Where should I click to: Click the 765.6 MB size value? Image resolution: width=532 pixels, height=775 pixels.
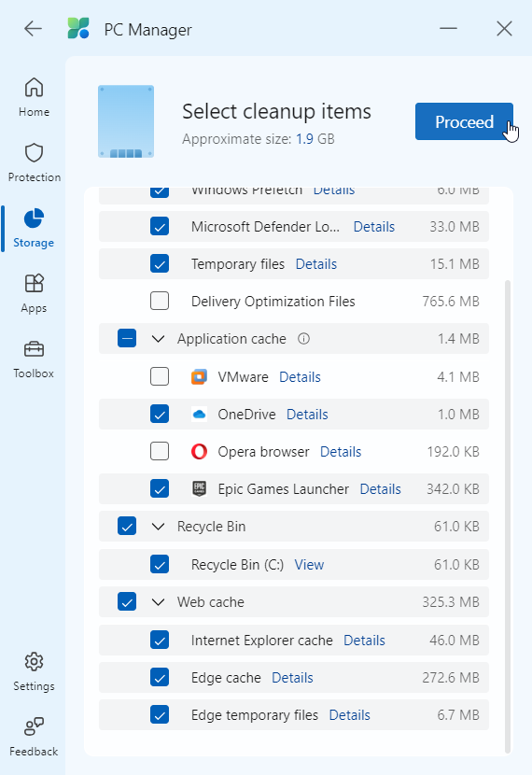pos(451,302)
